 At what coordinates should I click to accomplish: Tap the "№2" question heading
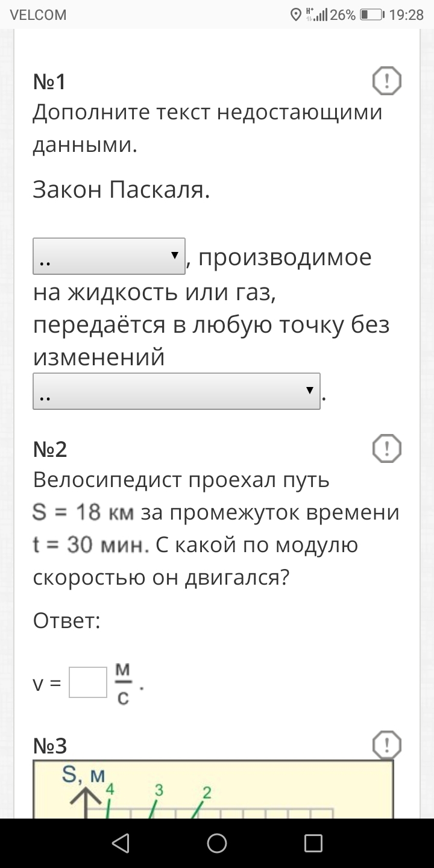(x=50, y=449)
